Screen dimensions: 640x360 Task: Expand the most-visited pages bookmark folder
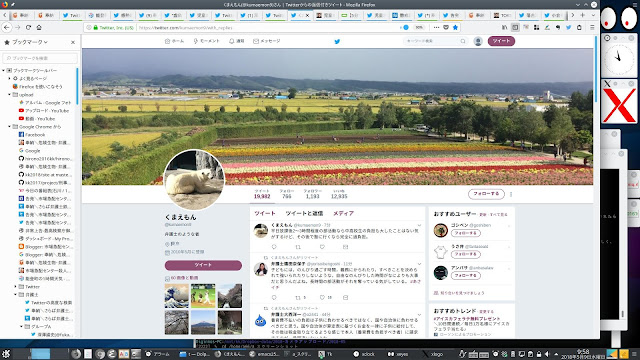click(9, 78)
